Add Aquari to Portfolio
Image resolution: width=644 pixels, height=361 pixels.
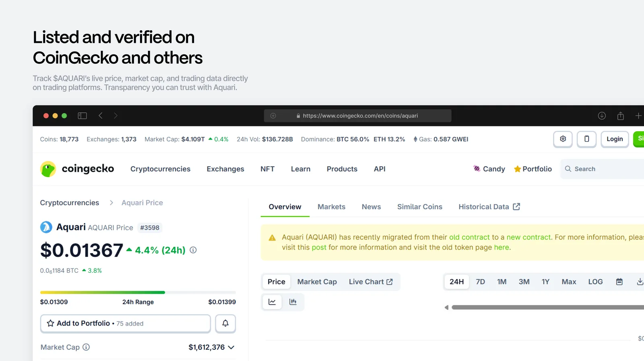click(126, 323)
